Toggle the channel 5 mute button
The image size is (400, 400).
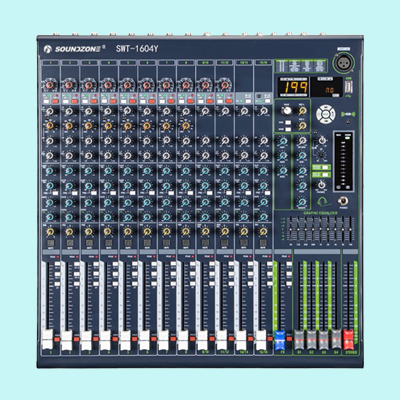coord(128,243)
